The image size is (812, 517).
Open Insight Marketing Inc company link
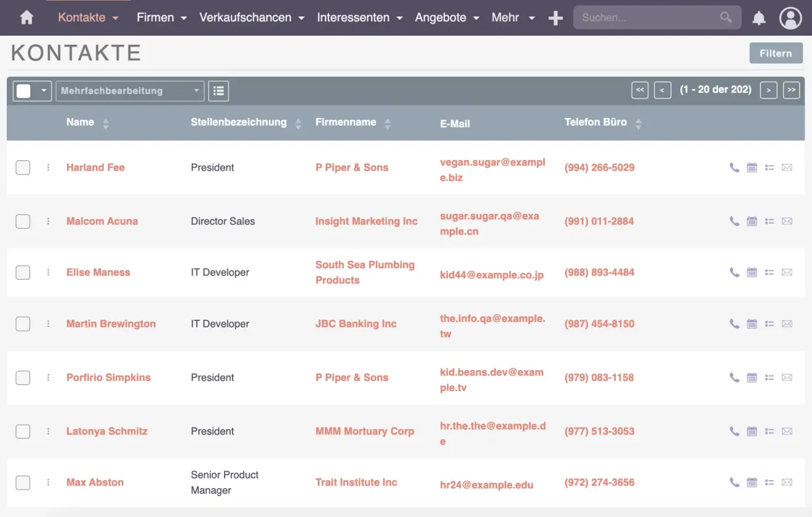coord(366,221)
